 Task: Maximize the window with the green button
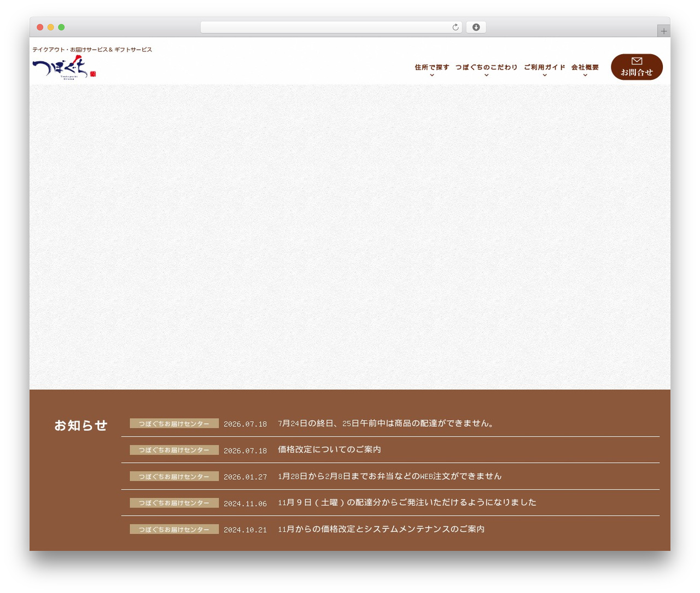[61, 27]
